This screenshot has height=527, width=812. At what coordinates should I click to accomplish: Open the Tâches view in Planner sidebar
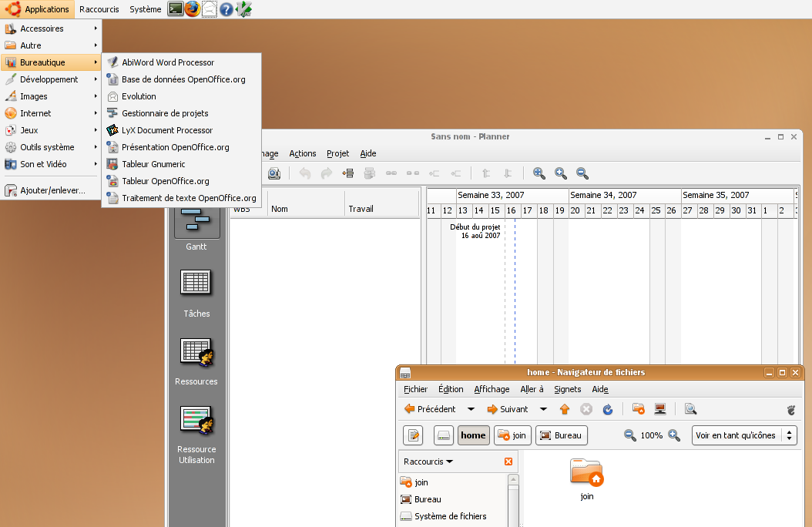click(196, 294)
